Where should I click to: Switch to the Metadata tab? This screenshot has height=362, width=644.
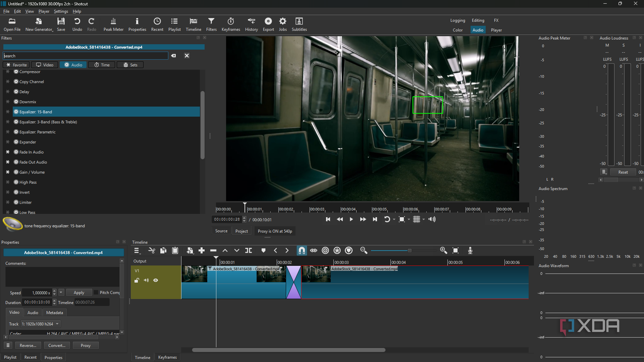click(x=54, y=312)
